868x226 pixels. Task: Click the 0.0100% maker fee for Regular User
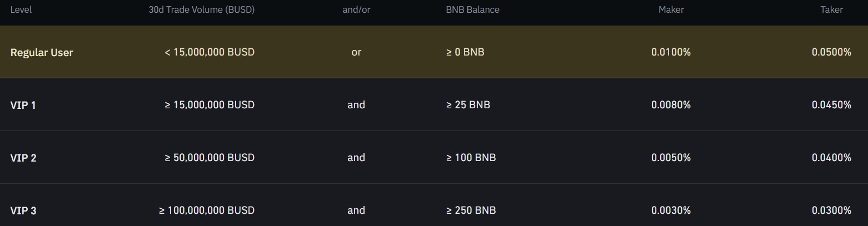click(671, 52)
